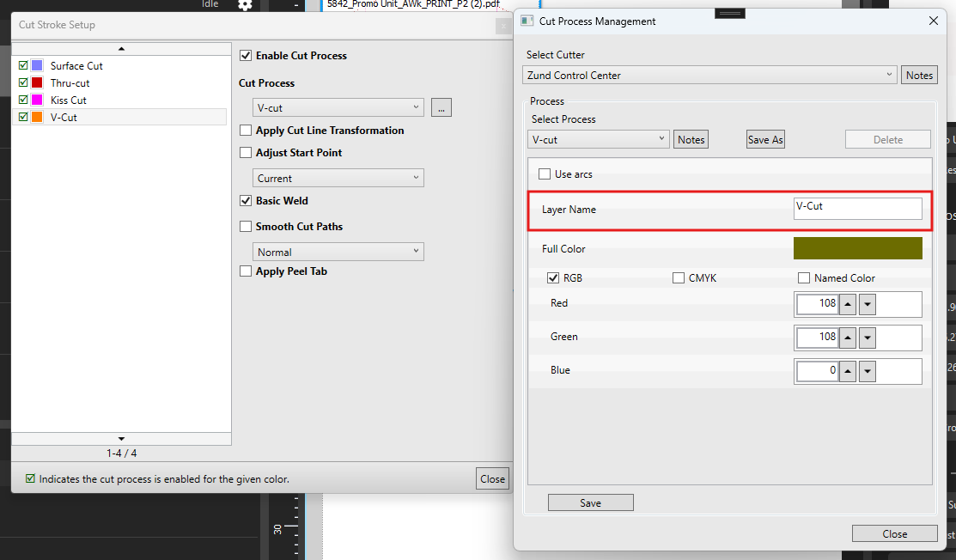This screenshot has width=956, height=560.
Task: Open the Full Color olive swatch
Action: (x=857, y=248)
